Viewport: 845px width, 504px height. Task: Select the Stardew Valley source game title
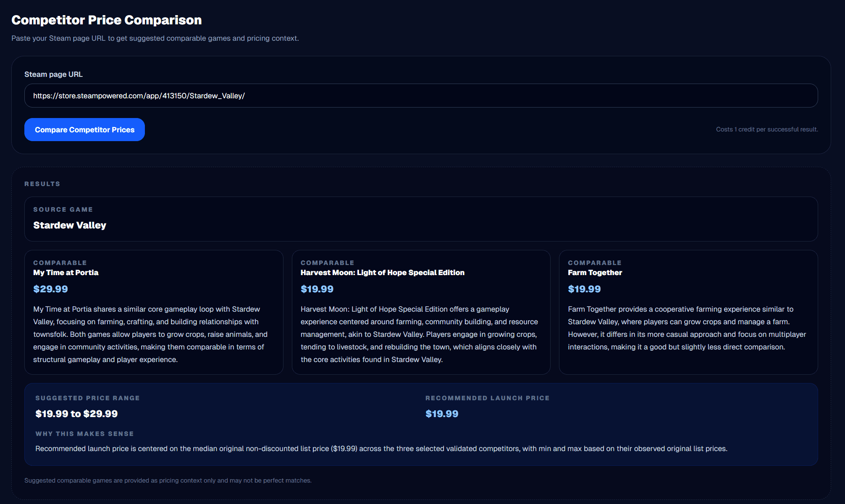(x=70, y=225)
